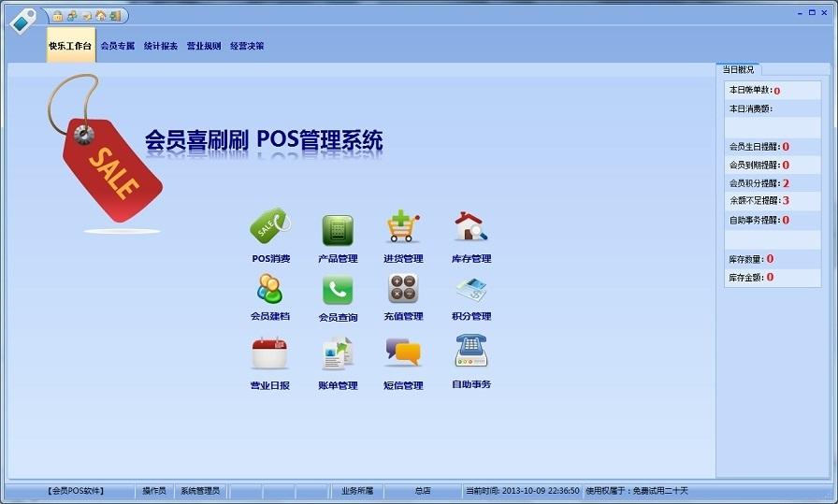This screenshot has height=504, width=838.
Task: Click 本日帐单数 row in overview
Action: 773,91
